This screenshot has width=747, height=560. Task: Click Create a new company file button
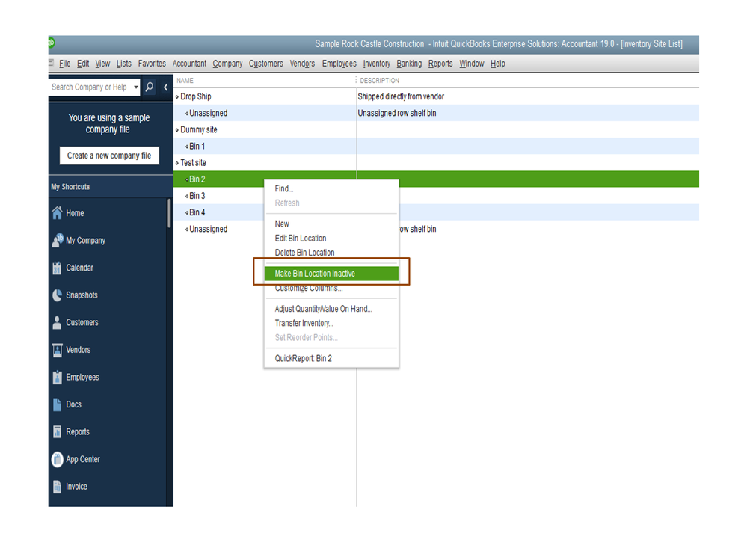click(x=109, y=156)
